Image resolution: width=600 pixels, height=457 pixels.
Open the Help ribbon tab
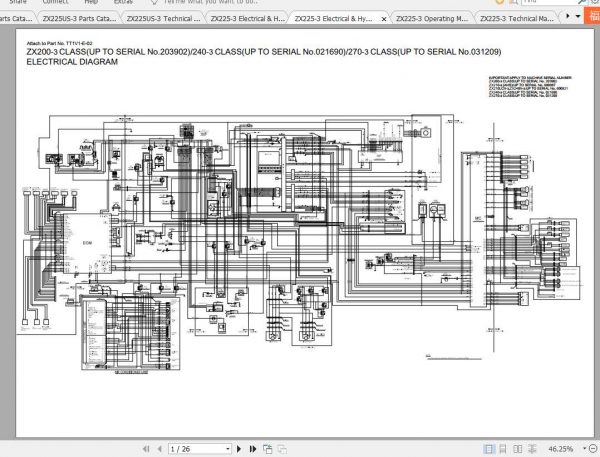(91, 2)
